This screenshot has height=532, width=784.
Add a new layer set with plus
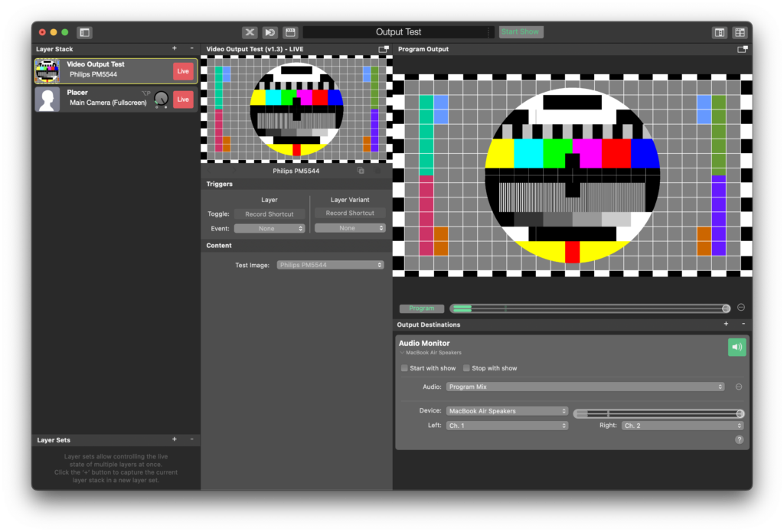175,439
